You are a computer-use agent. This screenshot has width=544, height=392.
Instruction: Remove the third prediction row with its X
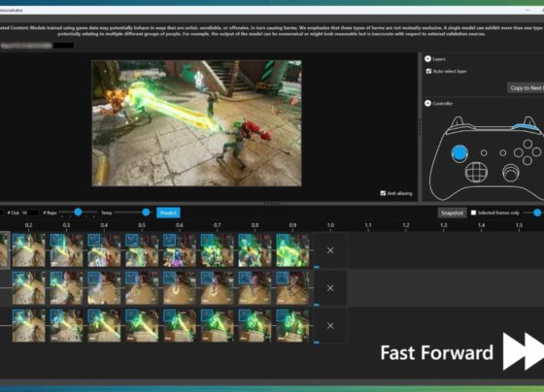330,326
